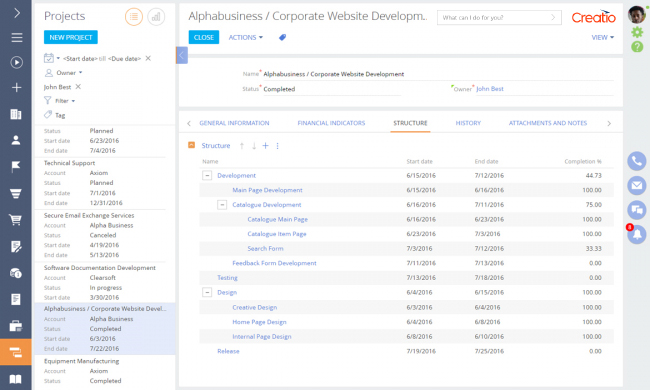
Task: Add a new structure item plus
Action: click(x=266, y=145)
